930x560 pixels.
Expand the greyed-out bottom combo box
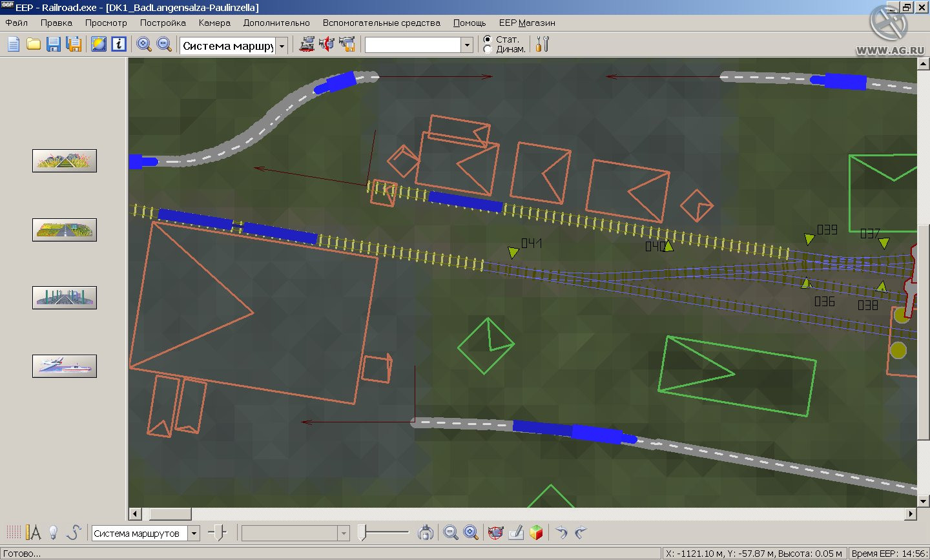[344, 534]
